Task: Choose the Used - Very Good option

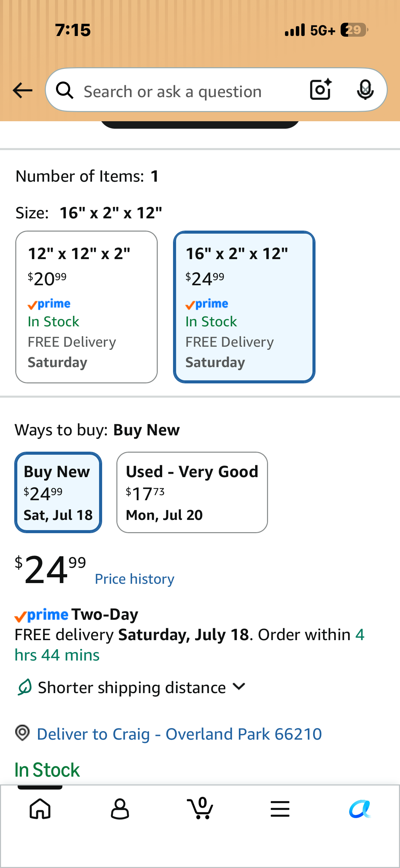Action: click(192, 492)
